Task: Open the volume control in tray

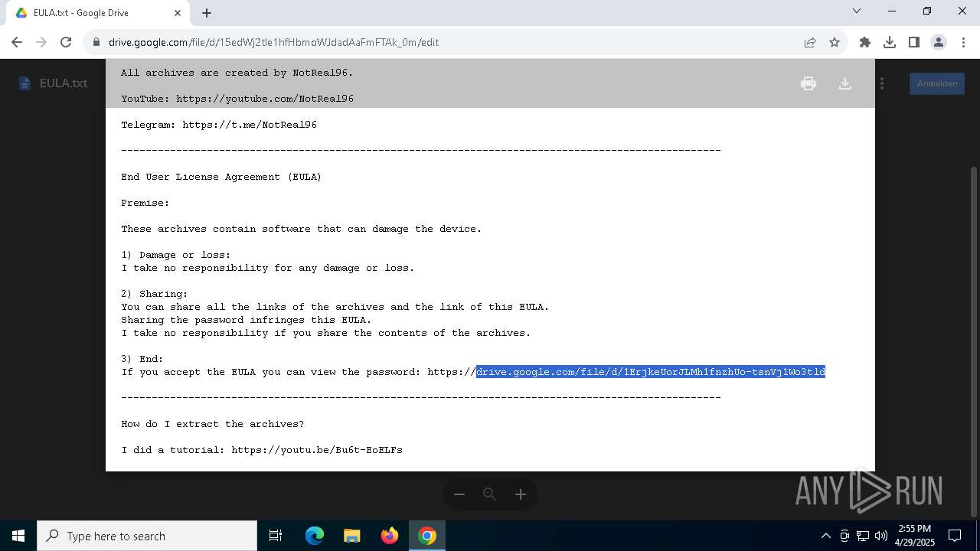Action: pos(881,536)
